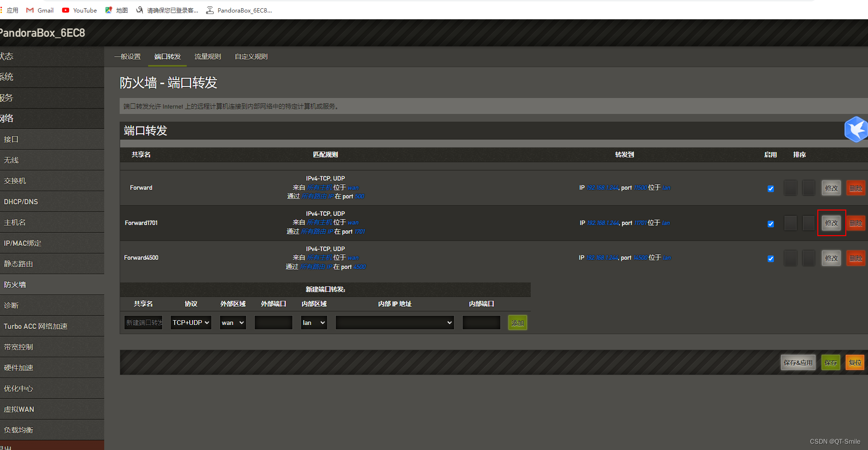Screen dimensions: 868x450
Task: Uncheck the Forward4500 enable checkbox
Action: [x=771, y=259]
